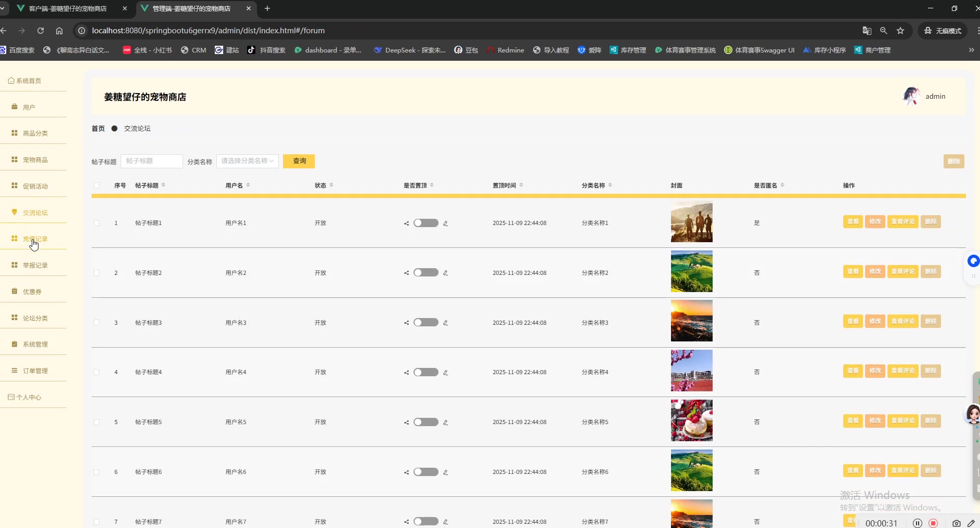This screenshot has width=980, height=528.
Task: Check the select-all checkbox in table header
Action: click(97, 186)
